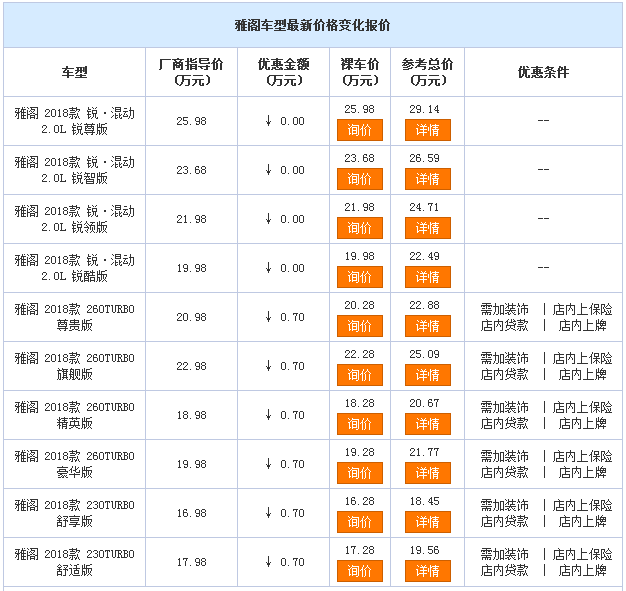Viewport: 626px width, 591px height.
Task: Click guide price 16.98 for 舒享版
Action: [x=192, y=513]
